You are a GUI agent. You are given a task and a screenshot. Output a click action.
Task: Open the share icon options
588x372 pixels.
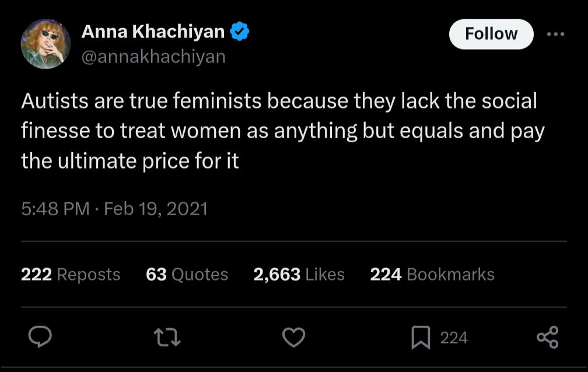click(x=547, y=337)
